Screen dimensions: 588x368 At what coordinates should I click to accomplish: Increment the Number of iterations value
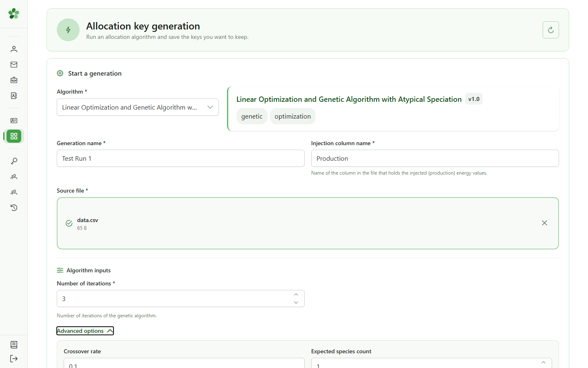[x=296, y=294]
